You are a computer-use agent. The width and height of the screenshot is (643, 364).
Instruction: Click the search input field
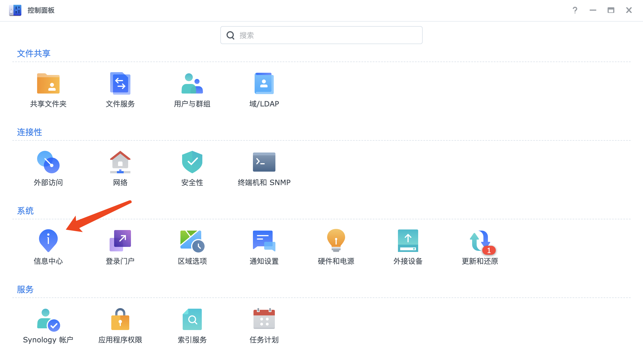321,35
